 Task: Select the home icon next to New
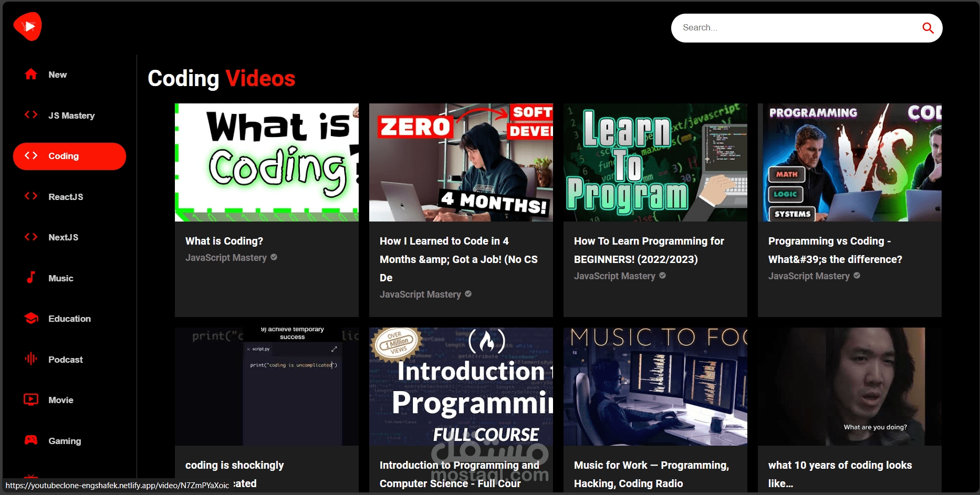31,74
